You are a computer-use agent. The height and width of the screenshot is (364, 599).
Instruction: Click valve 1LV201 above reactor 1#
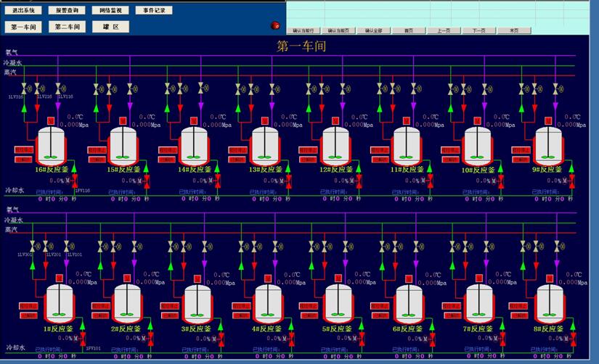[x=46, y=247]
